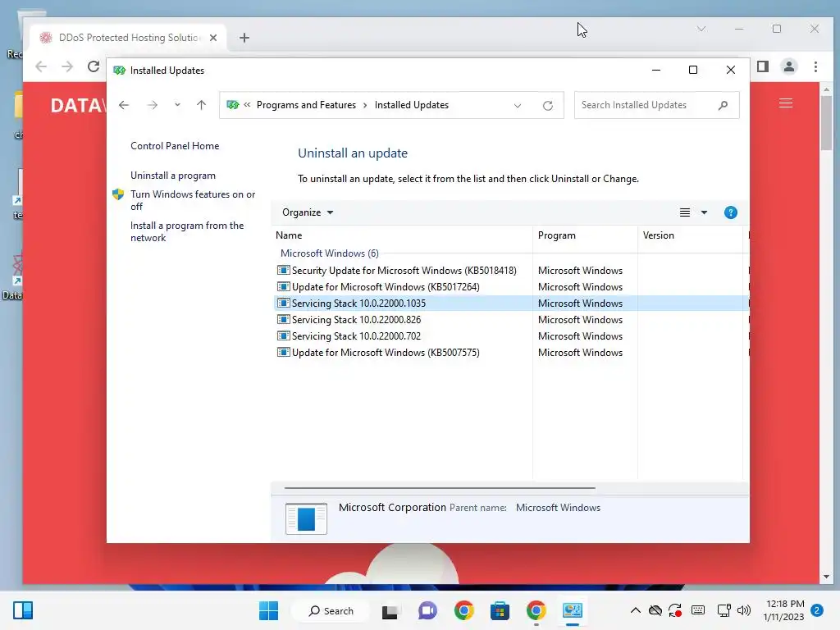The image size is (840, 630).
Task: Collapse the Microsoft Windows (6) group
Action: click(x=330, y=253)
